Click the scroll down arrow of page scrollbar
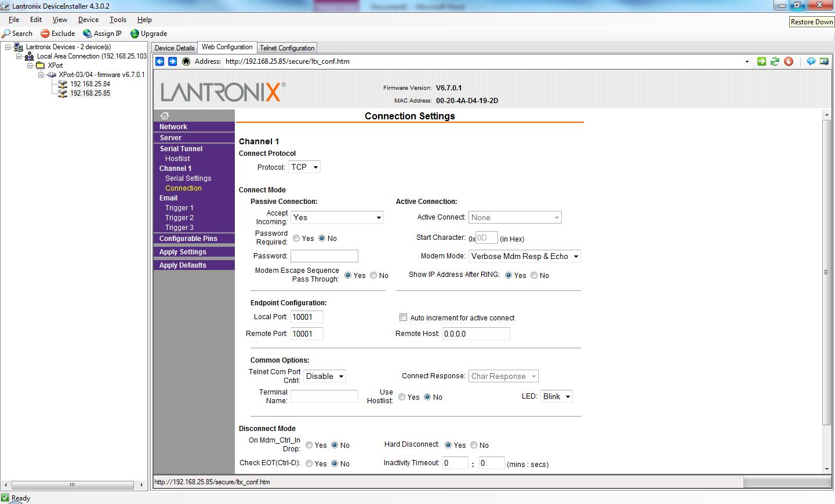The width and height of the screenshot is (835, 504). tap(826, 469)
